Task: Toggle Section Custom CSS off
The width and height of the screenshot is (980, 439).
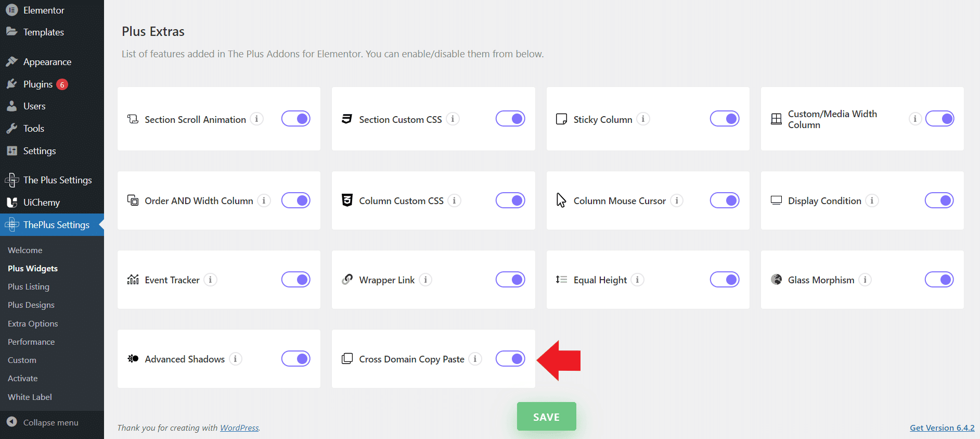Action: (x=510, y=119)
